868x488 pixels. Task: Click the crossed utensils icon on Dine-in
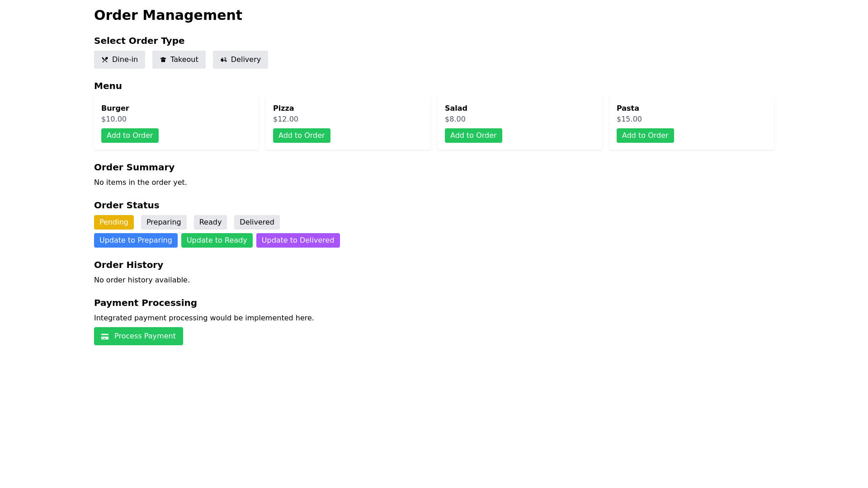[105, 59]
